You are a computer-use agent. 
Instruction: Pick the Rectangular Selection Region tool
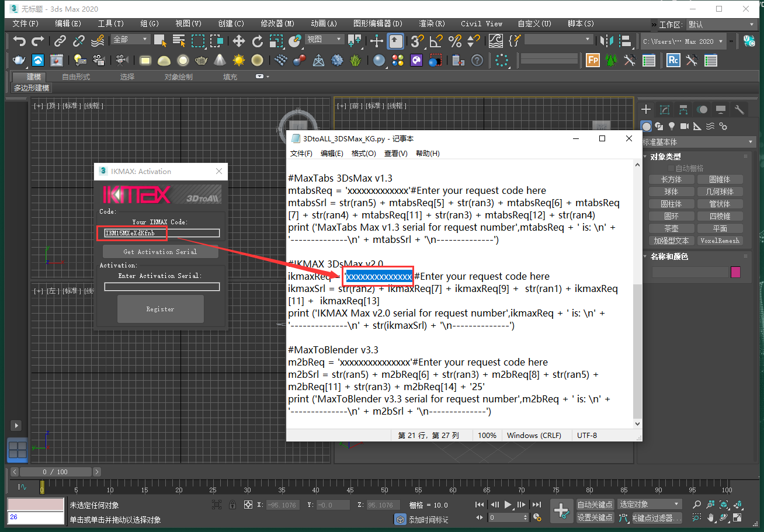coord(198,41)
